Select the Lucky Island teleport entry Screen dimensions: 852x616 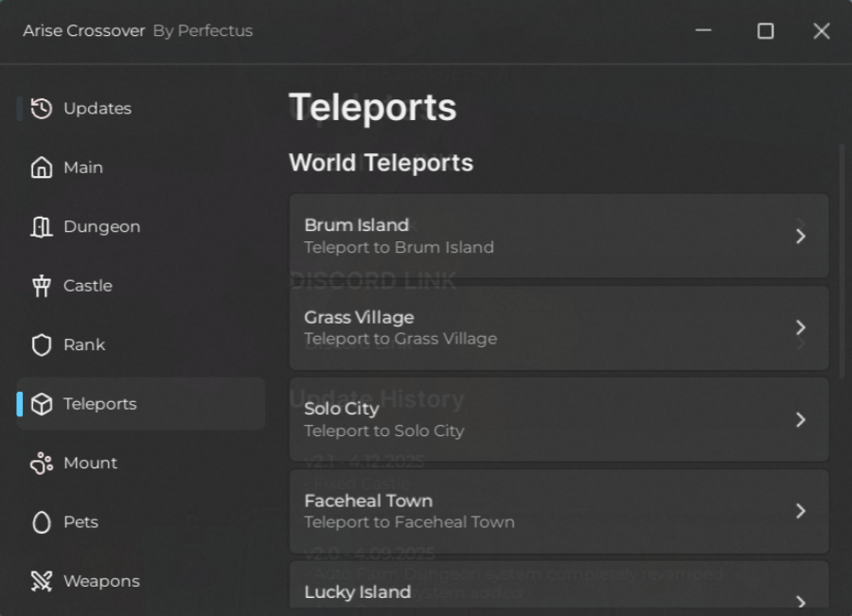[x=559, y=585]
